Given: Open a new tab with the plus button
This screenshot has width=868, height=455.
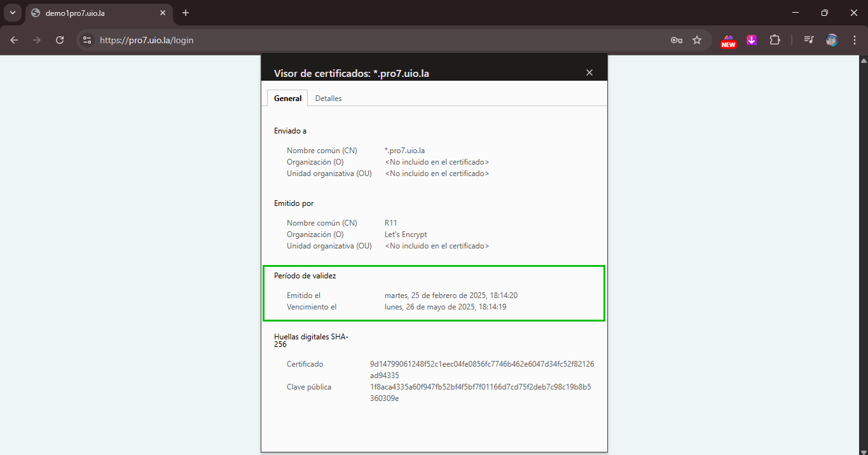Looking at the screenshot, I should [x=186, y=13].
